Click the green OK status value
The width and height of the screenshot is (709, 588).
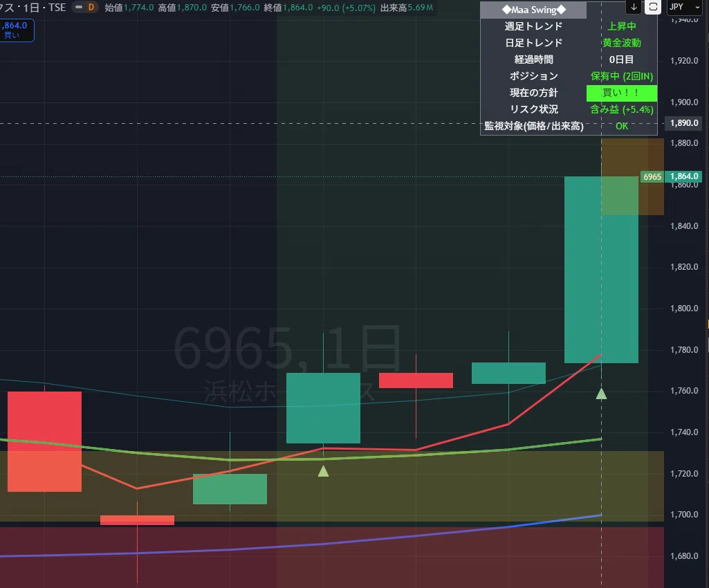click(x=622, y=126)
